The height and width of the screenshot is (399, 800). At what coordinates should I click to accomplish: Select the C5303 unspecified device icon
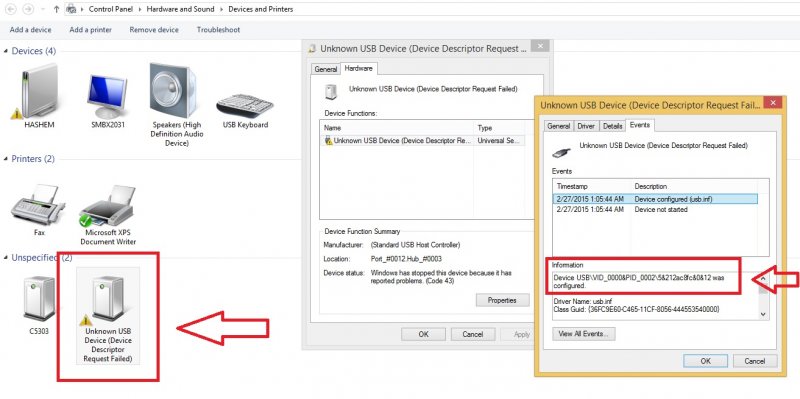coord(39,299)
